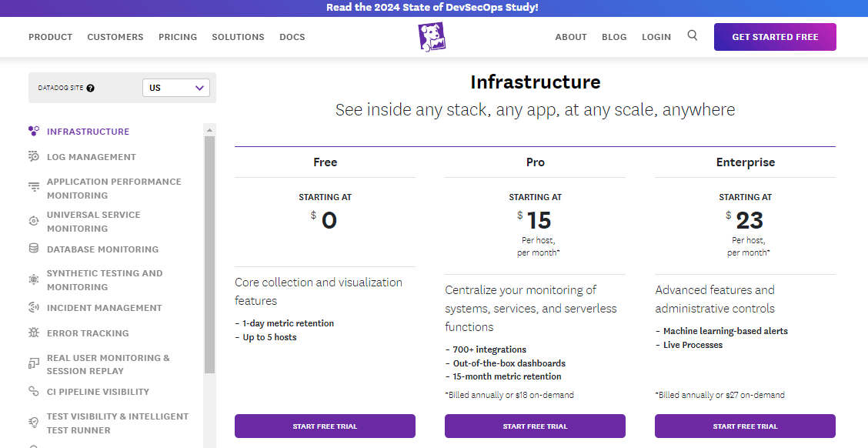Go to the Pricing page
868x448 pixels.
click(x=178, y=37)
